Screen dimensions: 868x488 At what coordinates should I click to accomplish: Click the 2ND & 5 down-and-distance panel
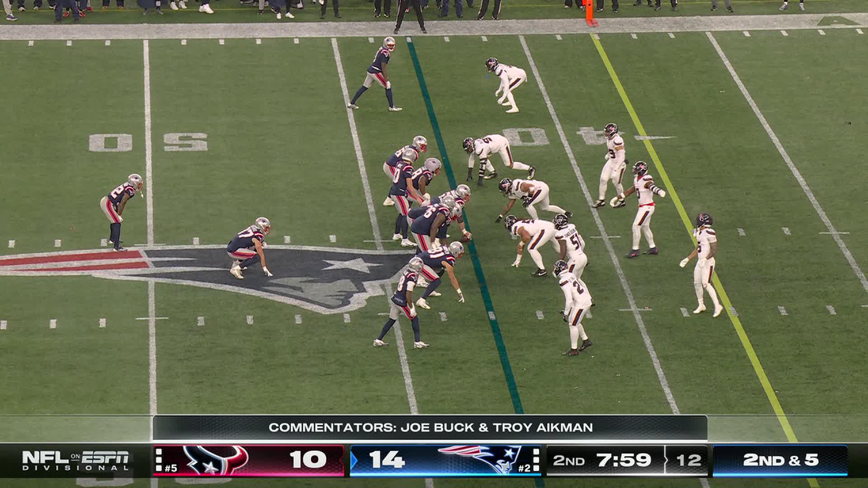780,460
